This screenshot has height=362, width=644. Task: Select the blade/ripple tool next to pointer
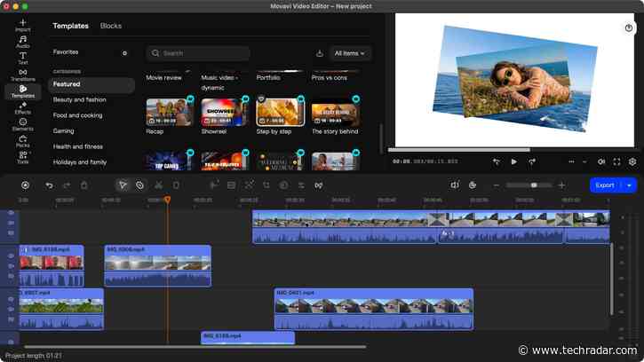[x=139, y=185]
